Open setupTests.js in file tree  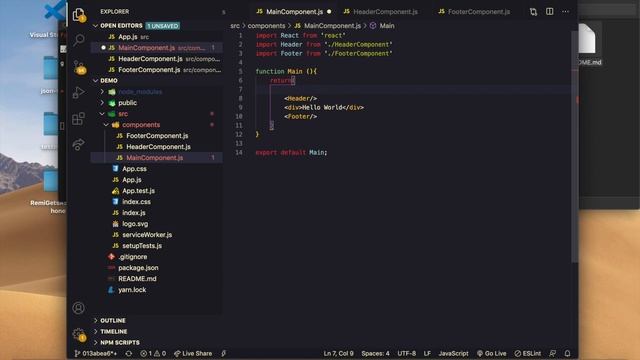point(142,246)
